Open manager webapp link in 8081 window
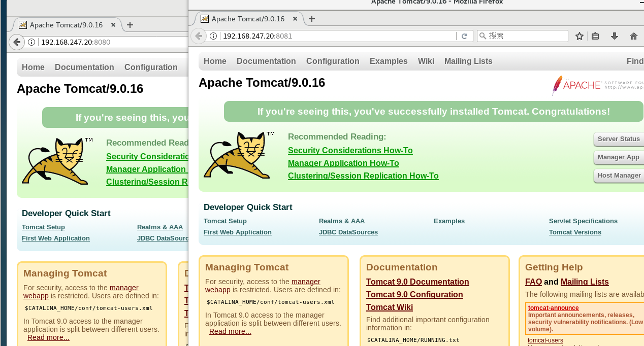The width and height of the screenshot is (644, 346). 306,281
